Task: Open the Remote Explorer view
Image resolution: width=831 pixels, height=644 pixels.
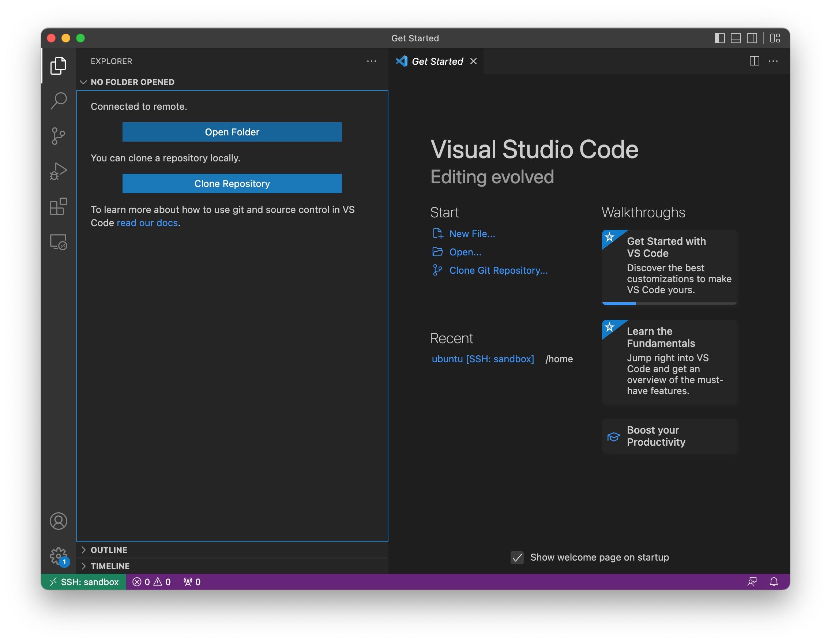Action: pyautogui.click(x=58, y=242)
